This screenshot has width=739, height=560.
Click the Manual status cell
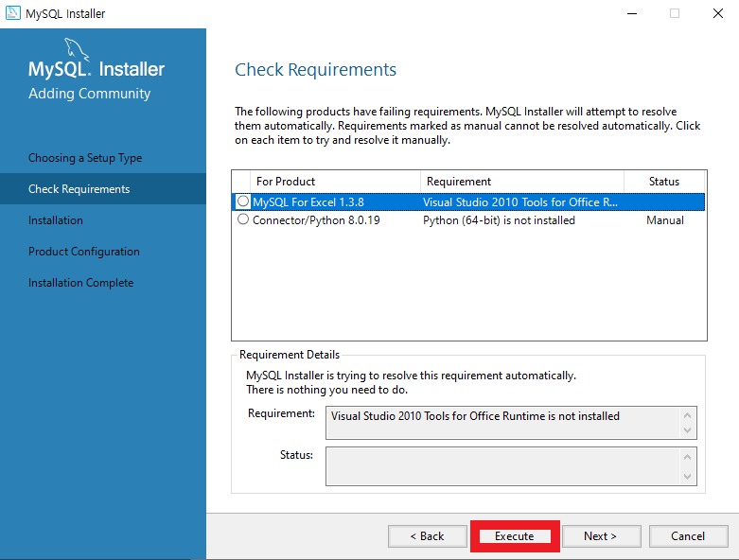[x=664, y=220]
